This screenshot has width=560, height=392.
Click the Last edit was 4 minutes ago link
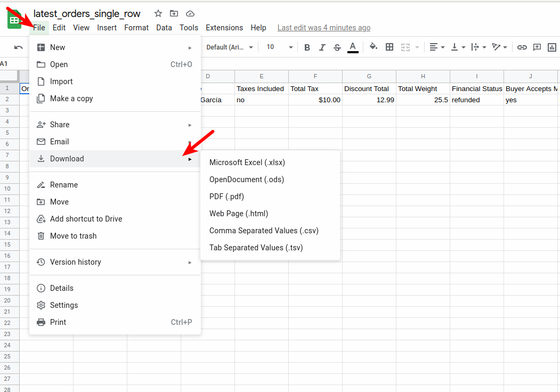tap(323, 28)
